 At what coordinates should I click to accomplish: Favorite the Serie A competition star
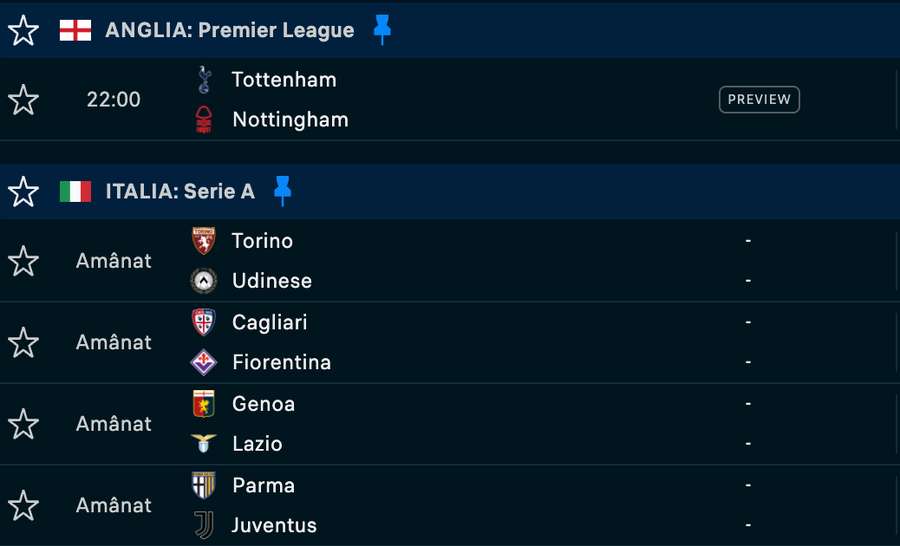click(x=23, y=191)
